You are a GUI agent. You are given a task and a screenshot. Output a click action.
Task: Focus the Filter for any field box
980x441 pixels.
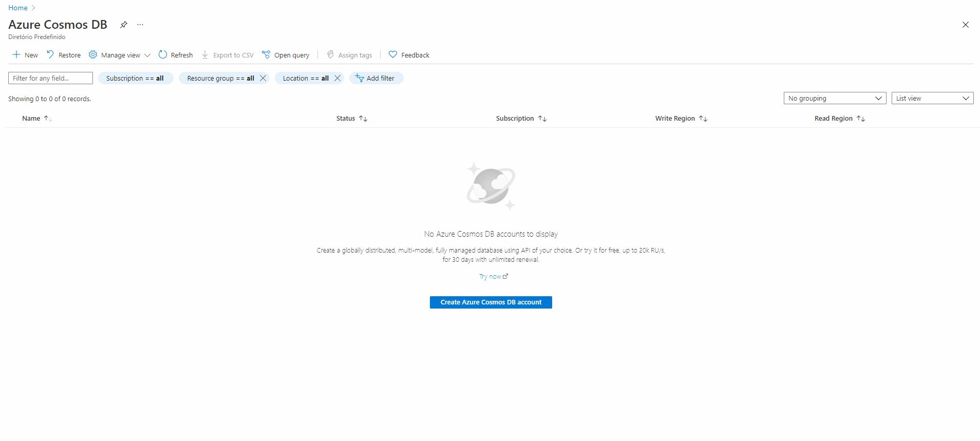tap(50, 78)
